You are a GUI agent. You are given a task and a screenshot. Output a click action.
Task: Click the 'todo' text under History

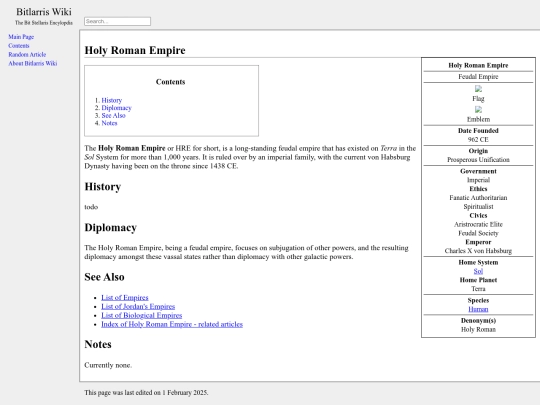91,207
